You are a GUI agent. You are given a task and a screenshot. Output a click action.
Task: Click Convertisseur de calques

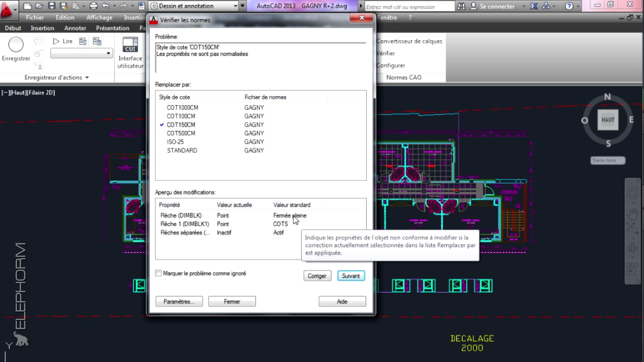coord(409,41)
